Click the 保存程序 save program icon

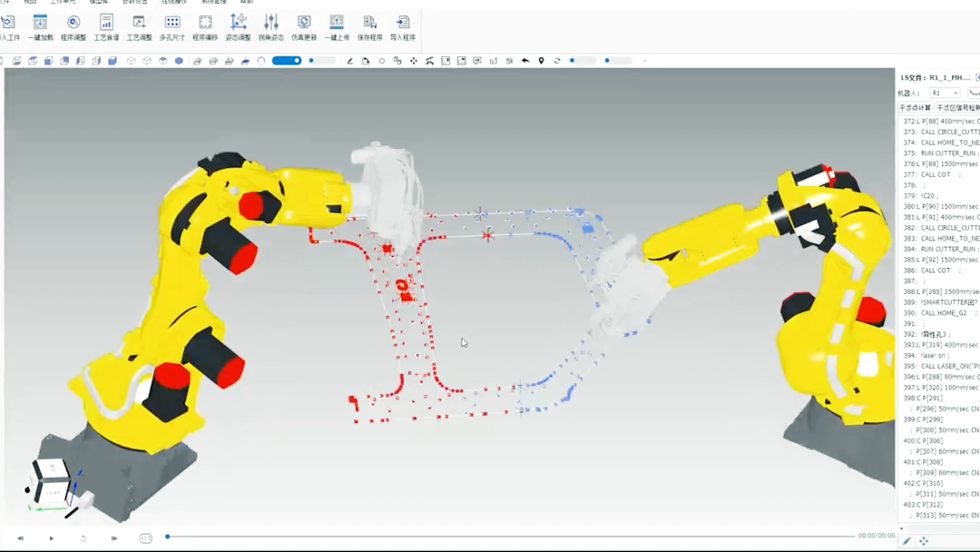pyautogui.click(x=369, y=27)
